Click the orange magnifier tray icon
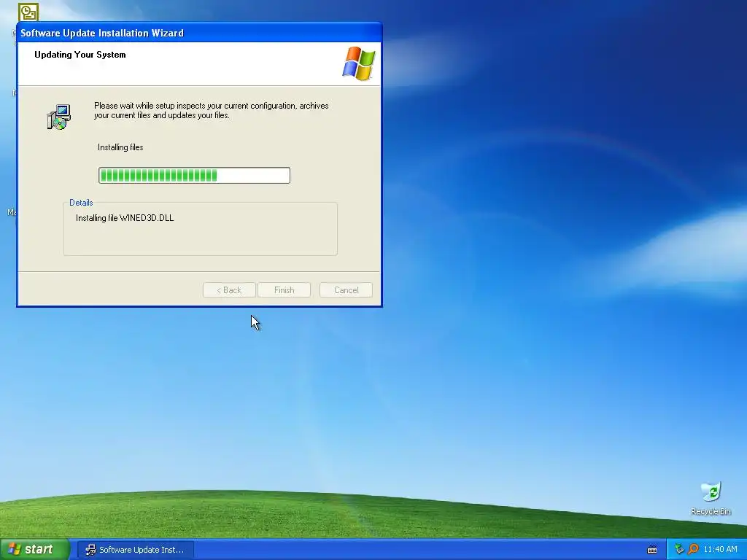The height and width of the screenshot is (560, 747). point(693,549)
